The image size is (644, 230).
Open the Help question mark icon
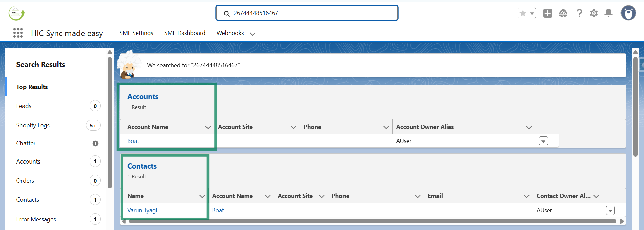tap(579, 13)
